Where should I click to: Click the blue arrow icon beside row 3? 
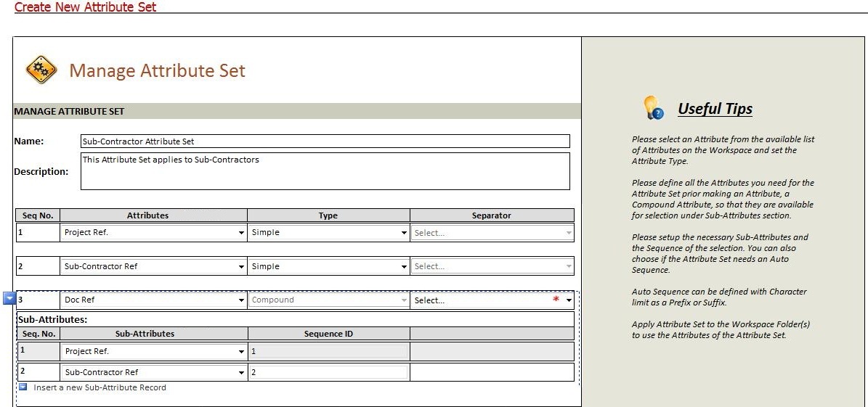[9, 298]
